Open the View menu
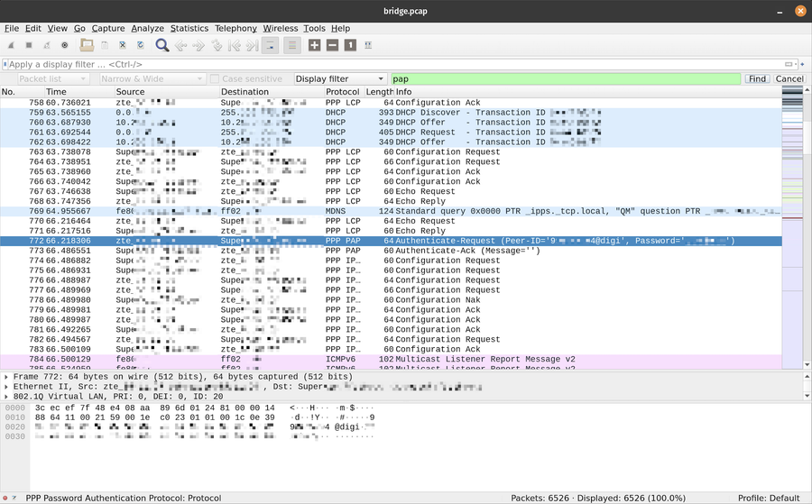The height and width of the screenshot is (504, 812). 58,29
